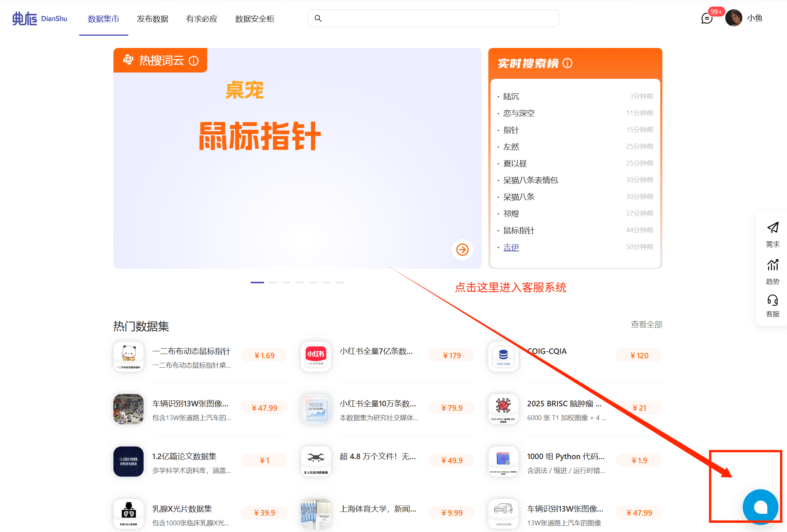This screenshot has height=532, width=787.
Task: Click the DianShu logo
Action: (40, 18)
